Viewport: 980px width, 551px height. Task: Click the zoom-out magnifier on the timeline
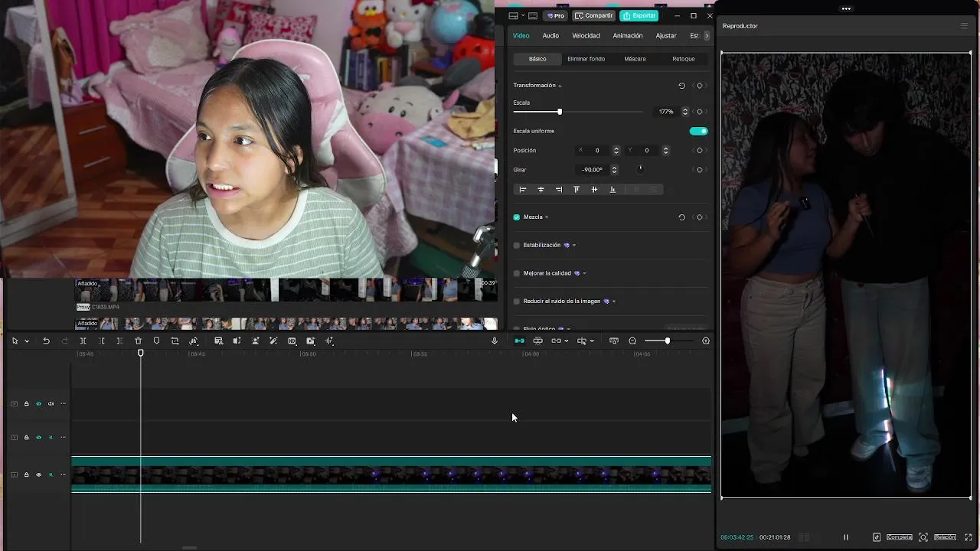point(632,341)
